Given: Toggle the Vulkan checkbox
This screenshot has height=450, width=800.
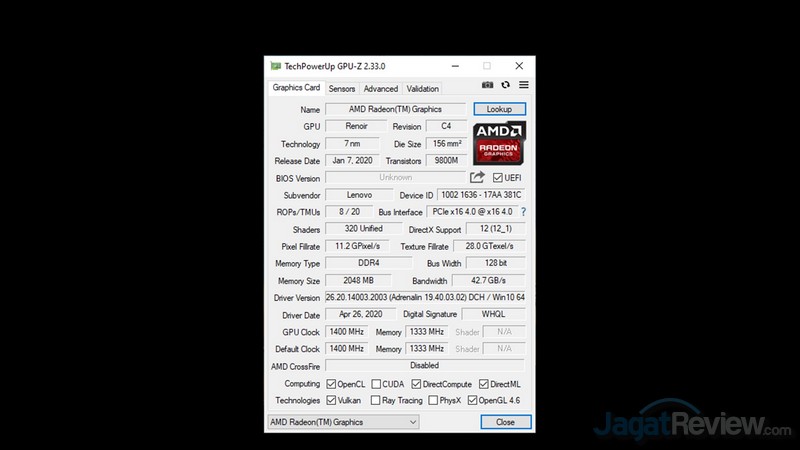Looking at the screenshot, I should pyautogui.click(x=331, y=401).
